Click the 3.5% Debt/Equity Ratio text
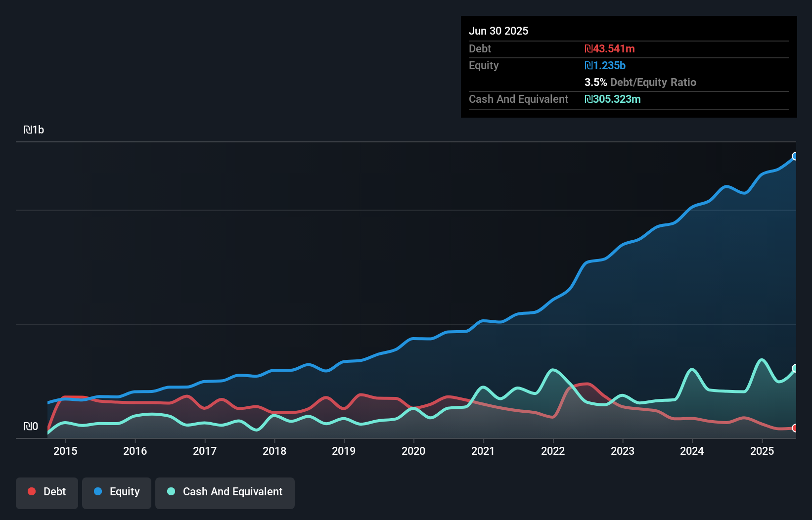The height and width of the screenshot is (520, 812). 640,82
